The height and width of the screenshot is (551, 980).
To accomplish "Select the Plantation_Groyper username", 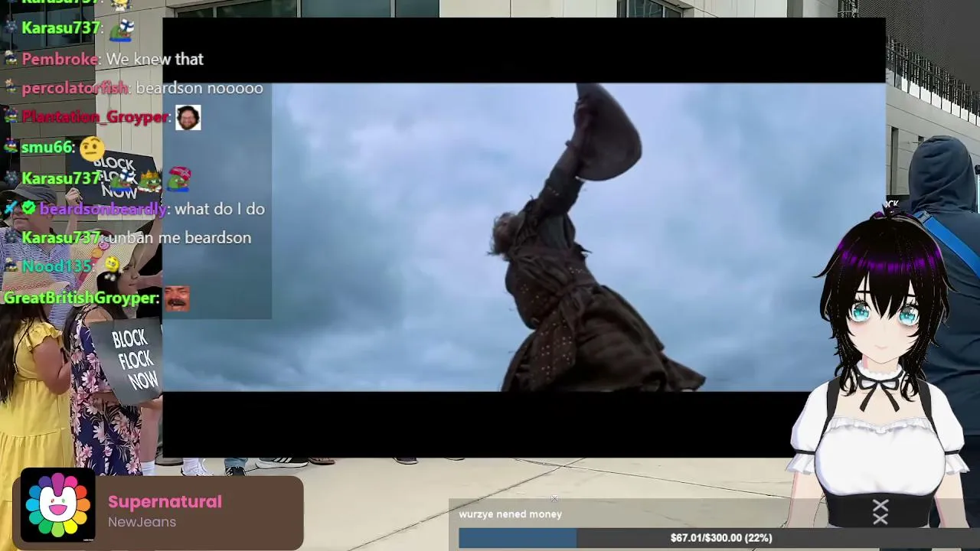I will tap(95, 117).
